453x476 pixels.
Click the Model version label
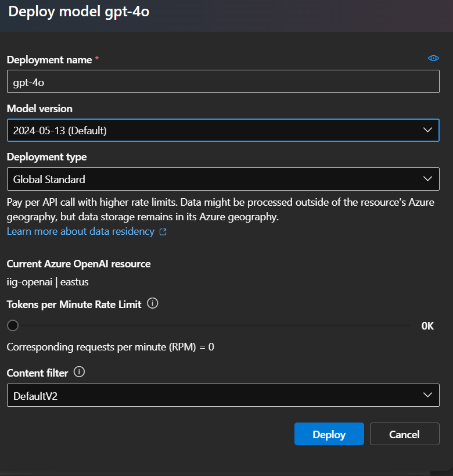pyautogui.click(x=39, y=109)
